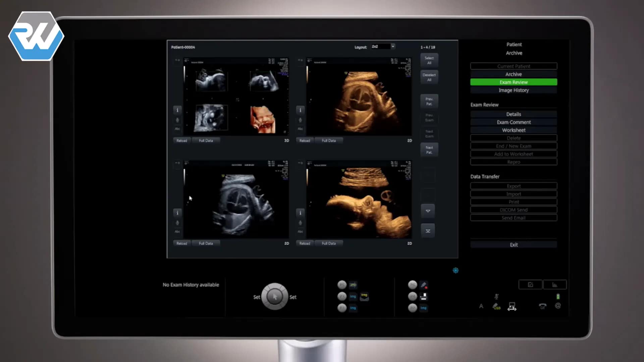Image resolution: width=644 pixels, height=362 pixels.
Task: Open the Details option under Exam Review
Action: [x=514, y=114]
